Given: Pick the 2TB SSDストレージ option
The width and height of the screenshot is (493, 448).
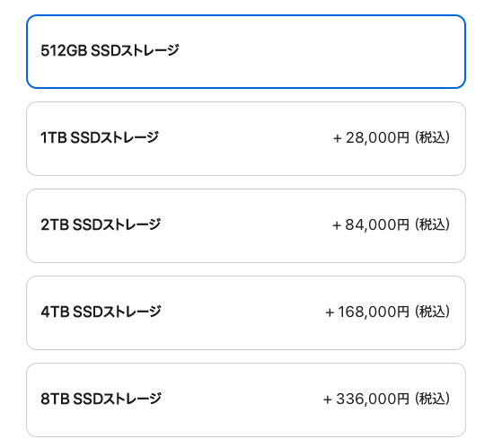Looking at the screenshot, I should click(246, 225).
